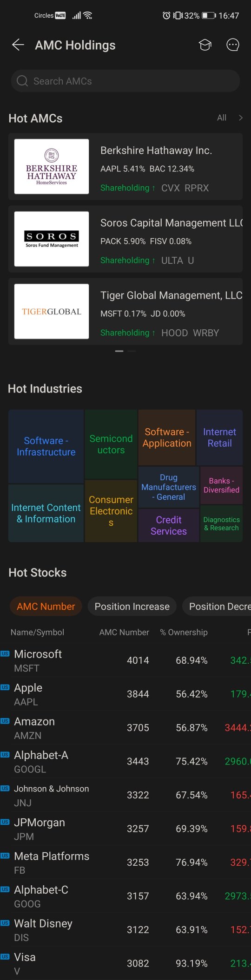Screen dimensions: 251x980
Task: Select the All link for Hot AMCs
Action: (x=222, y=118)
